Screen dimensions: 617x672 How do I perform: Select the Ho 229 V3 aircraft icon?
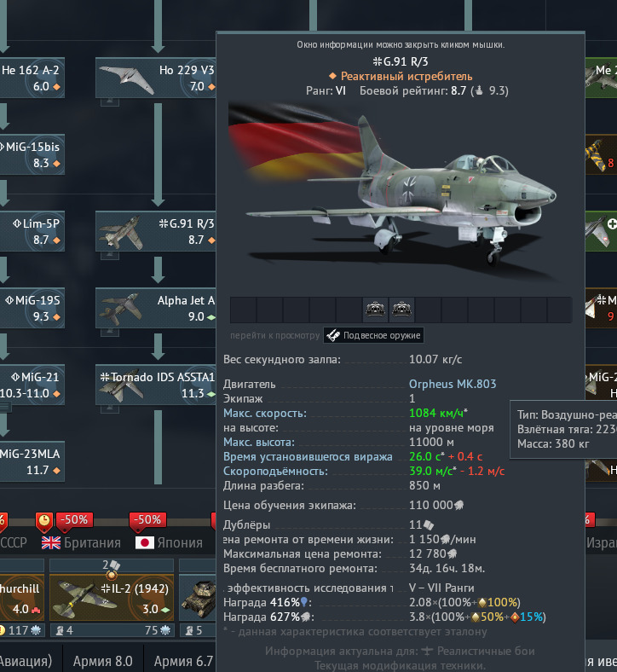pyautogui.click(x=127, y=78)
